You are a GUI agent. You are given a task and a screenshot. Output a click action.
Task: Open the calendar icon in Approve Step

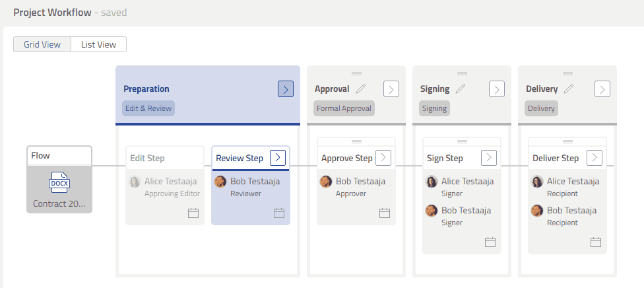click(385, 213)
